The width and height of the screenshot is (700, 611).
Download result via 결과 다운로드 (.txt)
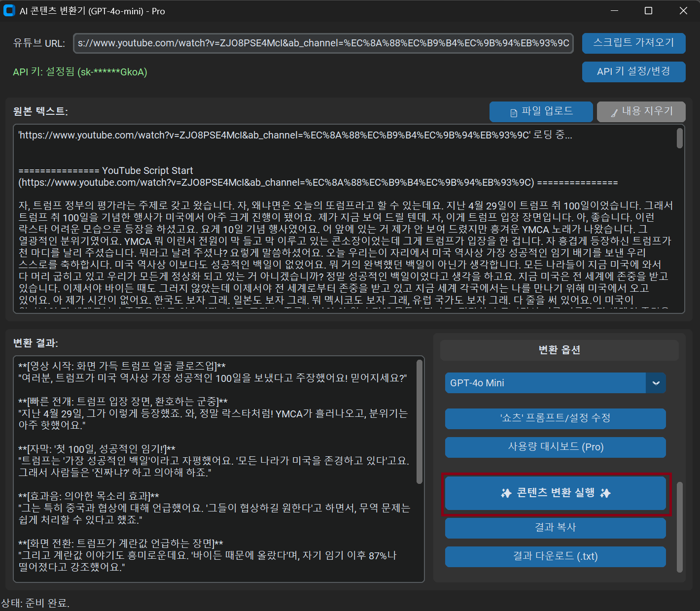(555, 556)
